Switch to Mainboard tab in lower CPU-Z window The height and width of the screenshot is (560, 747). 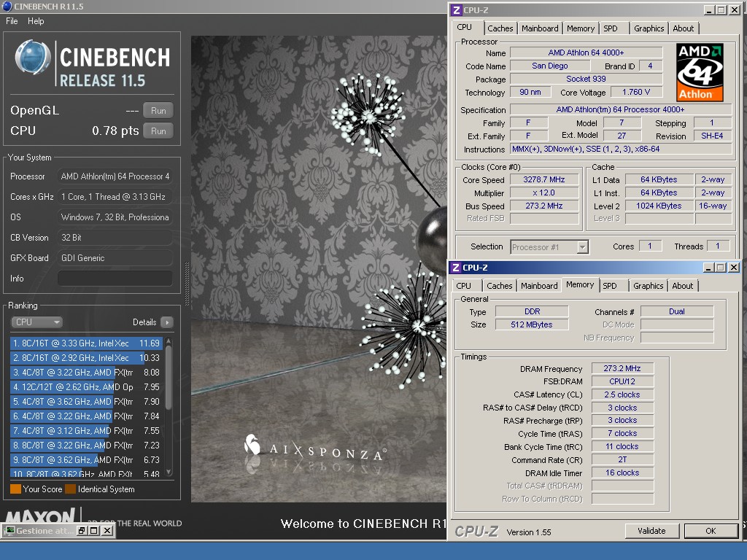coord(539,286)
